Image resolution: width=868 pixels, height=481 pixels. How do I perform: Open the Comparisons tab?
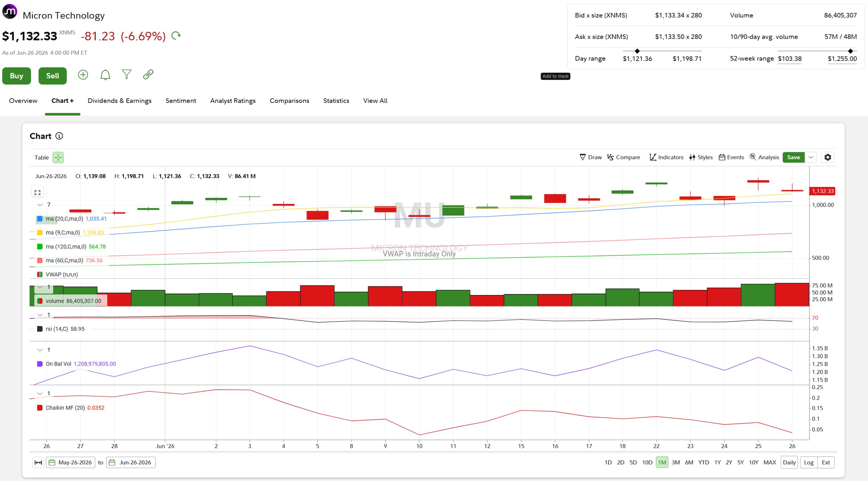point(289,101)
